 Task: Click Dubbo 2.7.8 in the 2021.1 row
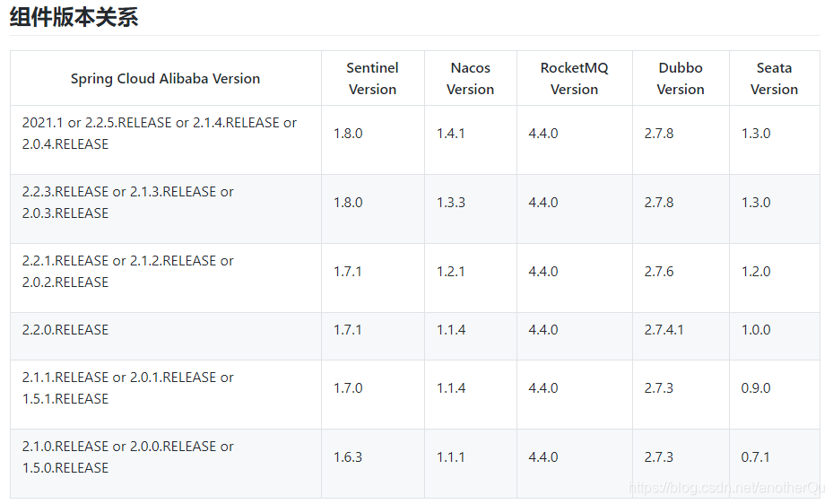(x=681, y=140)
